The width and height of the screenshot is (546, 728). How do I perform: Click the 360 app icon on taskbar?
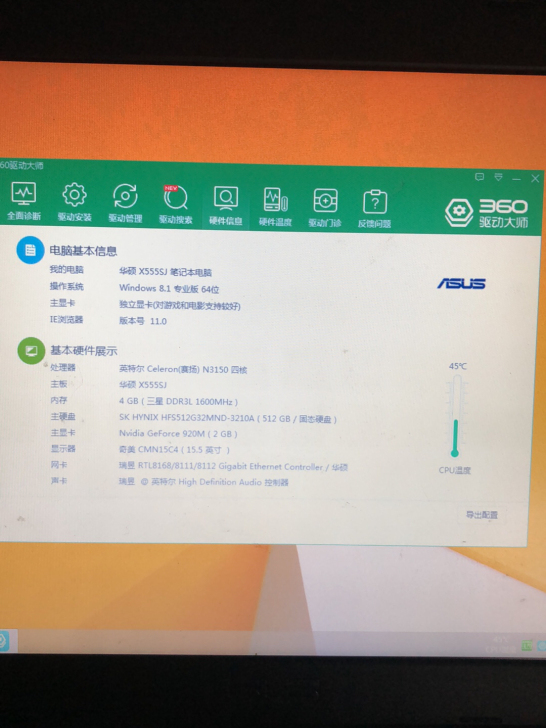point(3,641)
